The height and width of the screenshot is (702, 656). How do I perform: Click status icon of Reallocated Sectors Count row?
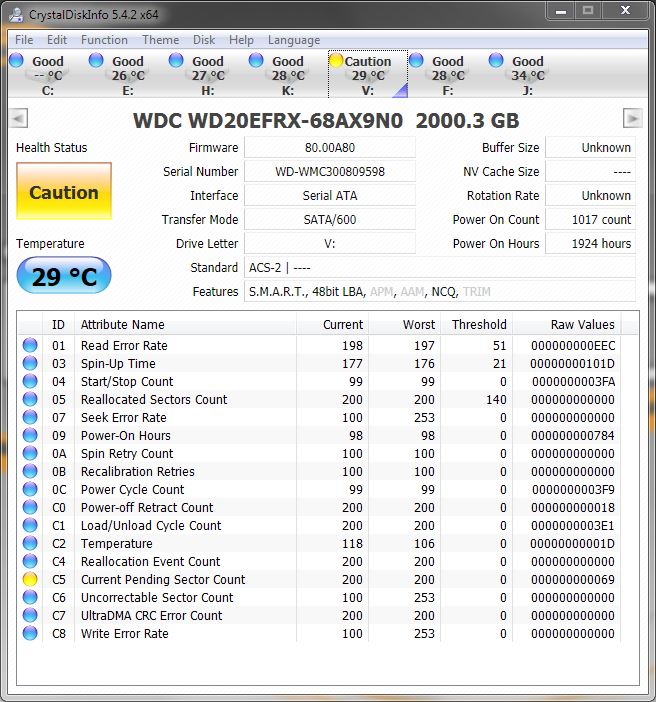click(30, 399)
